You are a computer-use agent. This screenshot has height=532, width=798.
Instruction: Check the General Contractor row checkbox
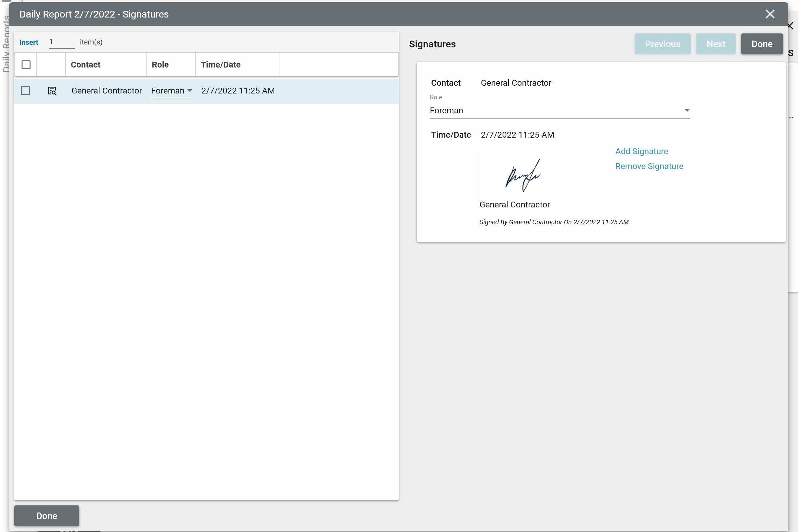pos(25,91)
